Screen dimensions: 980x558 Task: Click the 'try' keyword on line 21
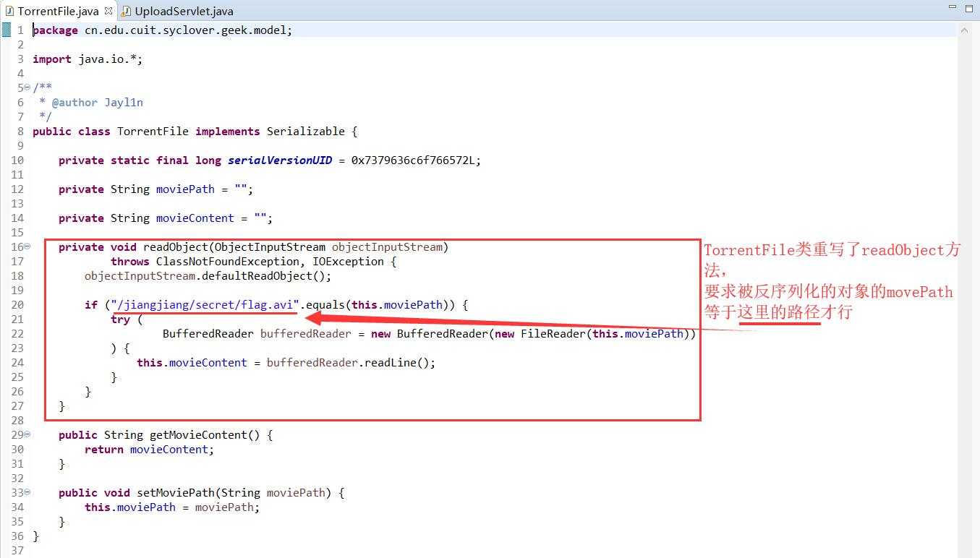(120, 319)
